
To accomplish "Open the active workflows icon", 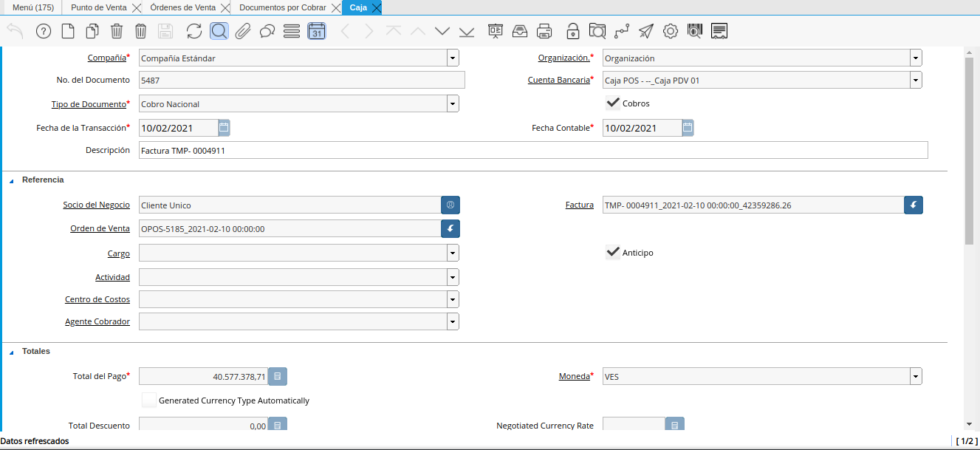I will [622, 31].
